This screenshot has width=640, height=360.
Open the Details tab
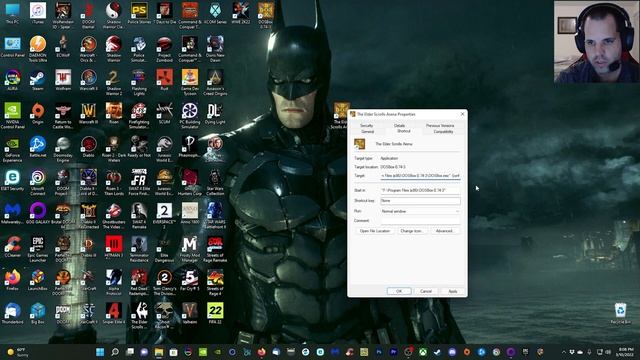pyautogui.click(x=399, y=126)
